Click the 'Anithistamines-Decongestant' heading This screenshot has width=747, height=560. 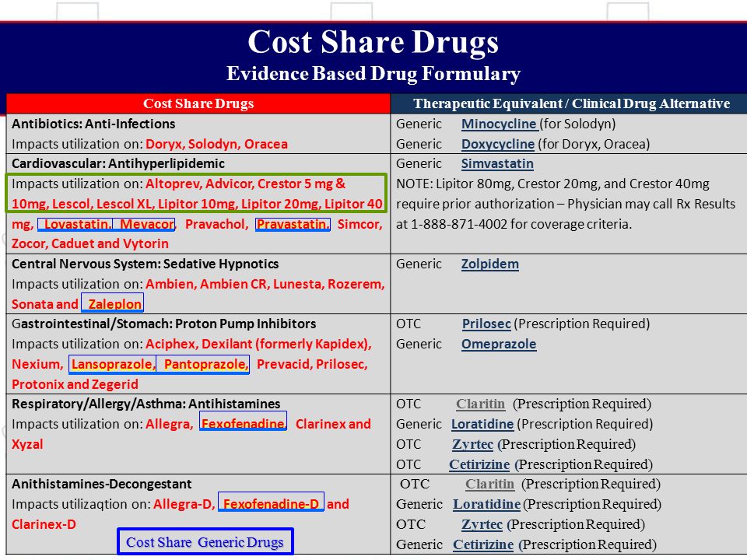(101, 485)
